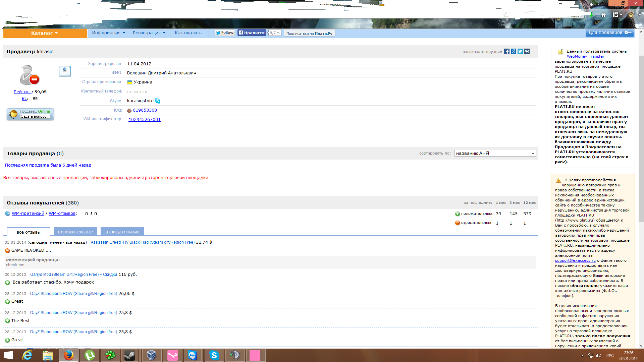Open a new browser tab with the plus button

click(591, 4)
